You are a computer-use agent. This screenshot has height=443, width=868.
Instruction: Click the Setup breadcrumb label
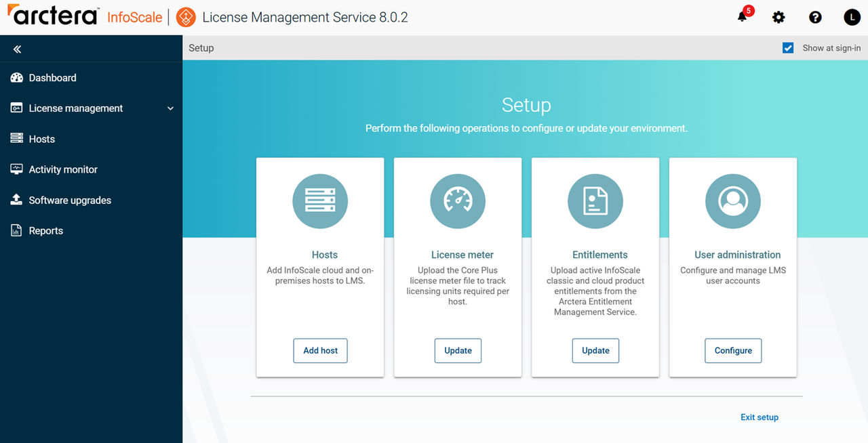201,48
